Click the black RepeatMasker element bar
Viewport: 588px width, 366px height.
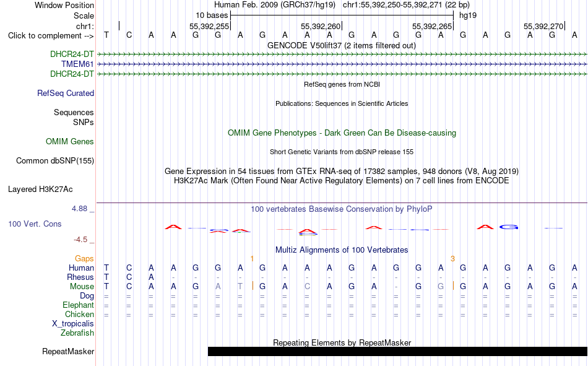[397, 351]
